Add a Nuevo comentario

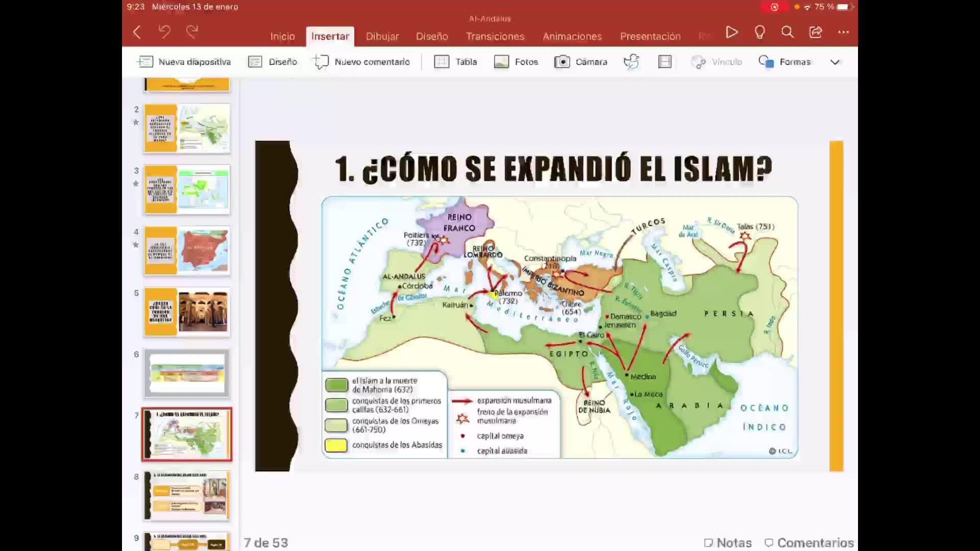coord(361,62)
